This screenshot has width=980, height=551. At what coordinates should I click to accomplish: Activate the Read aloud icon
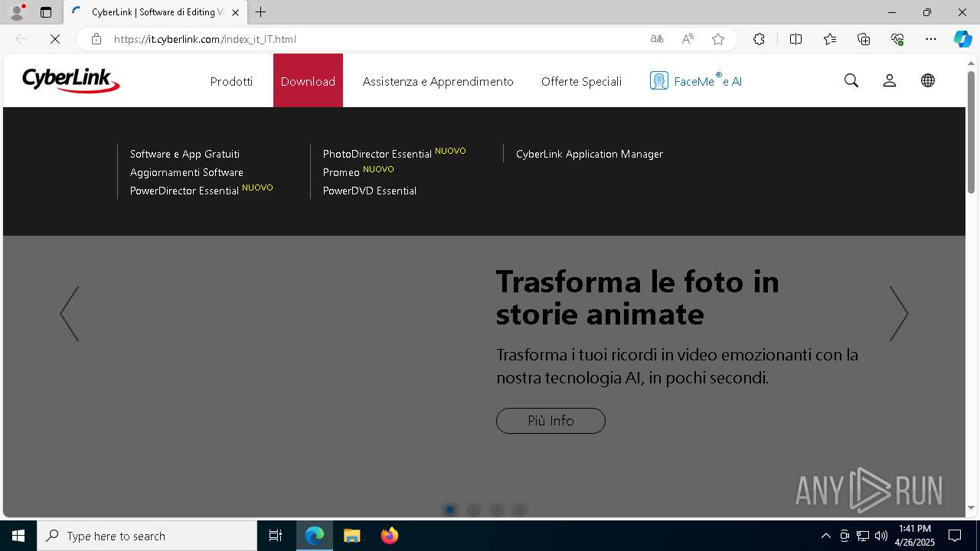click(x=688, y=39)
